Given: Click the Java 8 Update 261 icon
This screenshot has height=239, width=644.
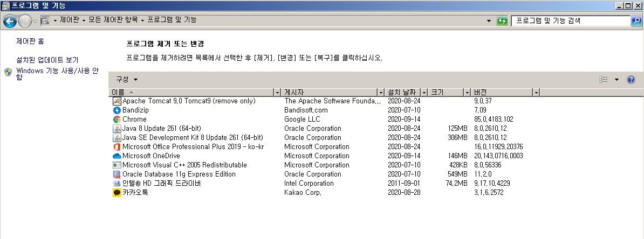Looking at the screenshot, I should coord(117,128).
